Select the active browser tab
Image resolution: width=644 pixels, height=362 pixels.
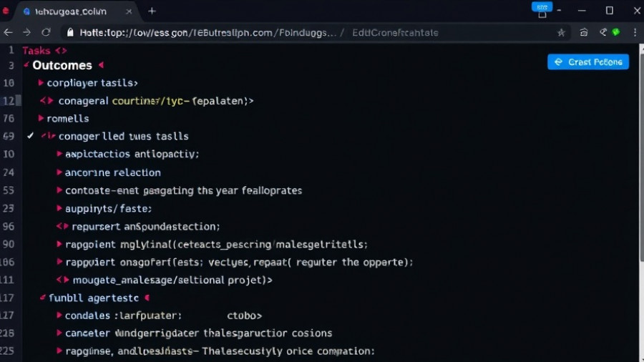click(77, 11)
